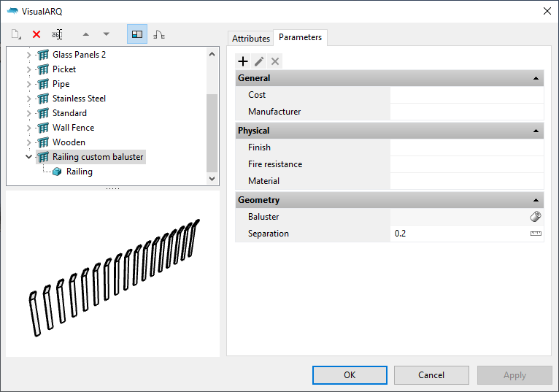Viewport: 559px width, 392px height.
Task: Close the VisualARQ dialog
Action: click(x=547, y=11)
